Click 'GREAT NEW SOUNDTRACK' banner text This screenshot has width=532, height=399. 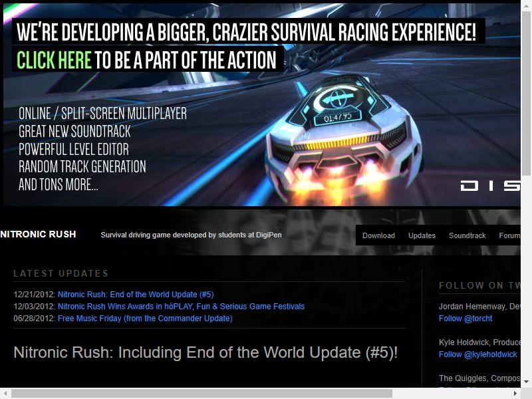click(x=74, y=131)
